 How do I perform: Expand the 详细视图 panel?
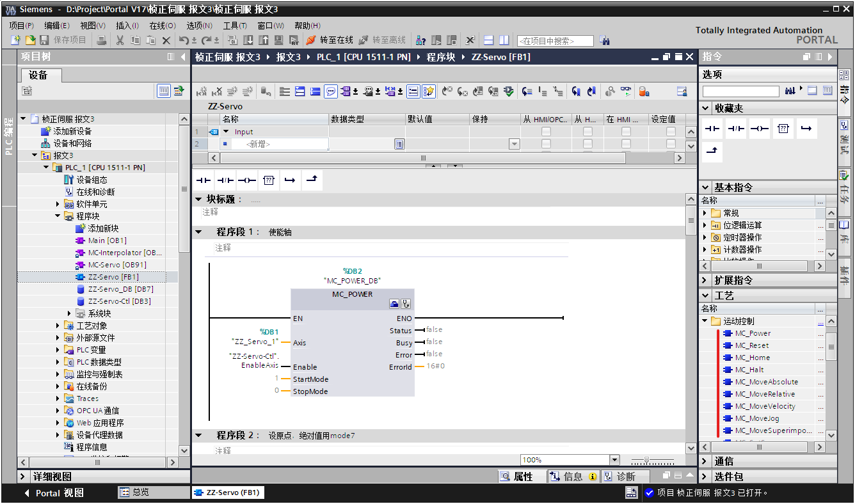tap(24, 476)
